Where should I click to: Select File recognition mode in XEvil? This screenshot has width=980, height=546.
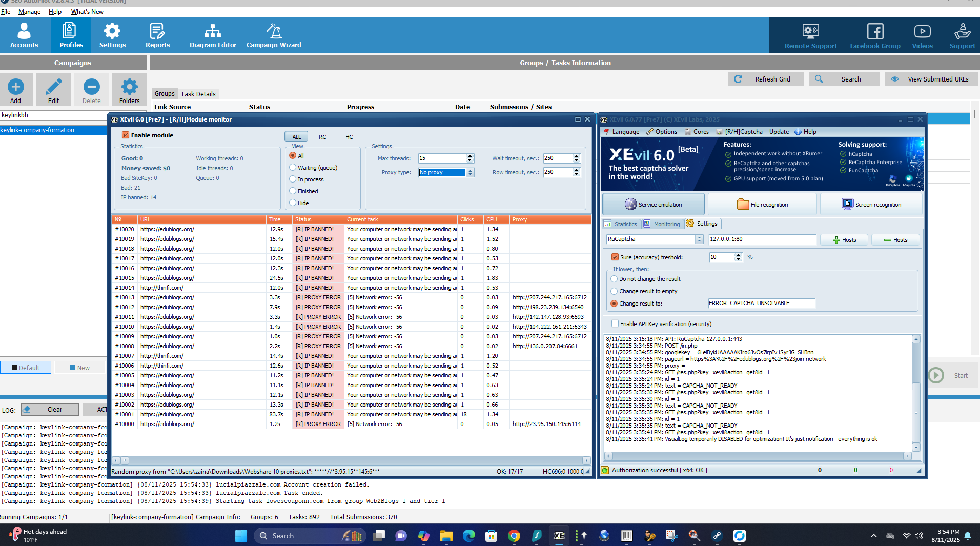pyautogui.click(x=762, y=204)
